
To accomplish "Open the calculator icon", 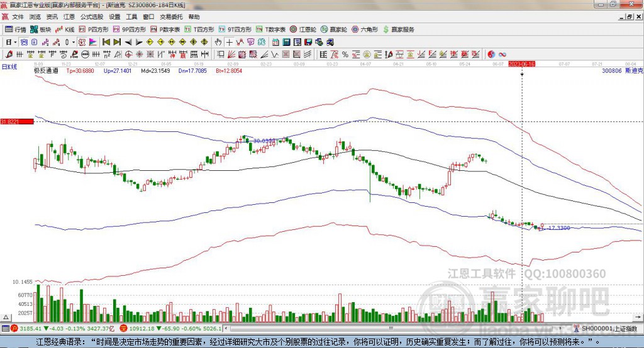I will [286, 42].
